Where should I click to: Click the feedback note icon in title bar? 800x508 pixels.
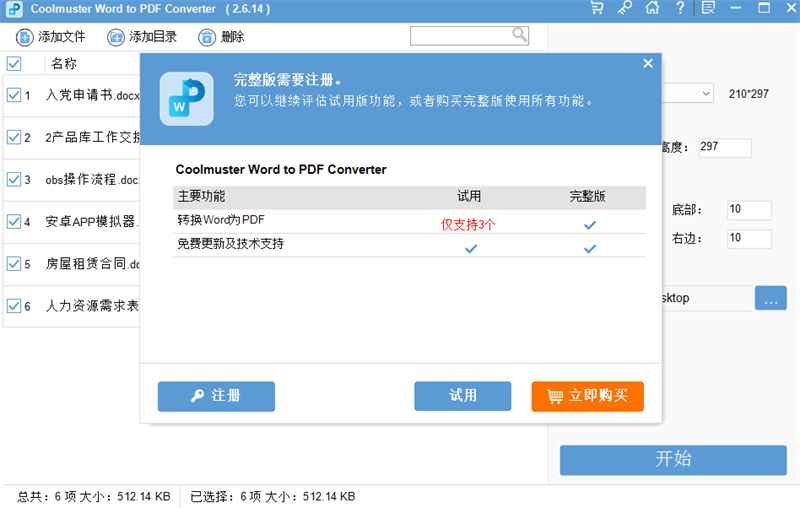point(708,8)
